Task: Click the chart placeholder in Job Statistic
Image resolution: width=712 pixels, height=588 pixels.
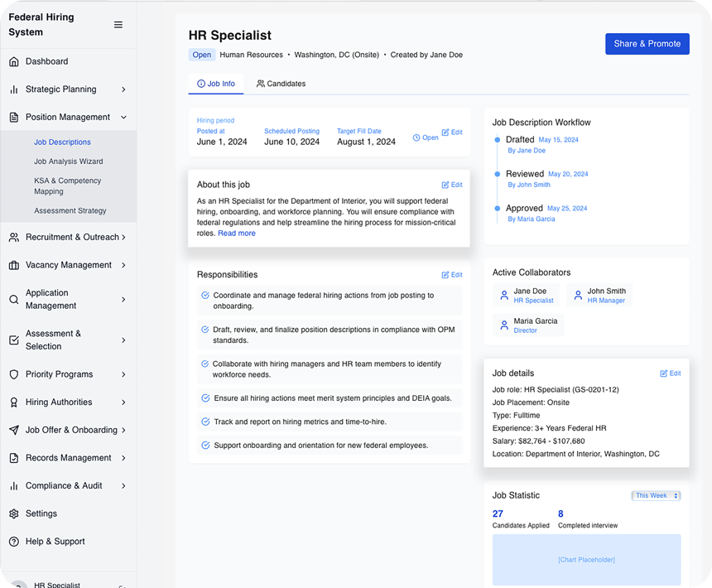Action: pyautogui.click(x=586, y=560)
